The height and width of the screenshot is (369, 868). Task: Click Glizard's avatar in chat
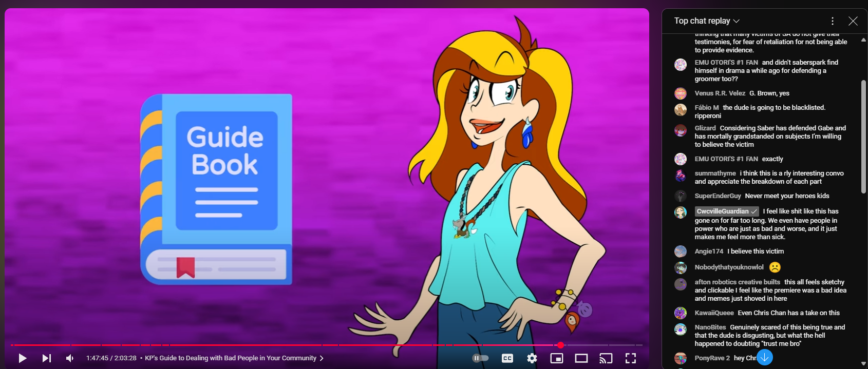681,130
